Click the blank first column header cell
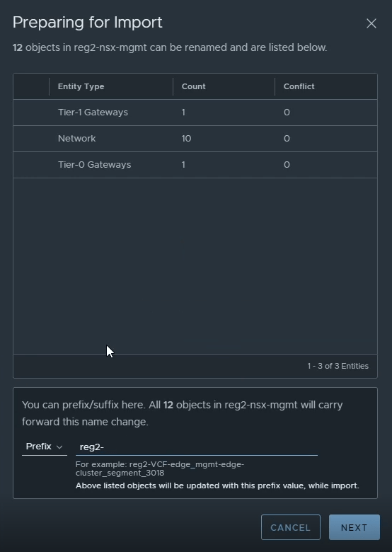The image size is (392, 552). pyautogui.click(x=31, y=86)
